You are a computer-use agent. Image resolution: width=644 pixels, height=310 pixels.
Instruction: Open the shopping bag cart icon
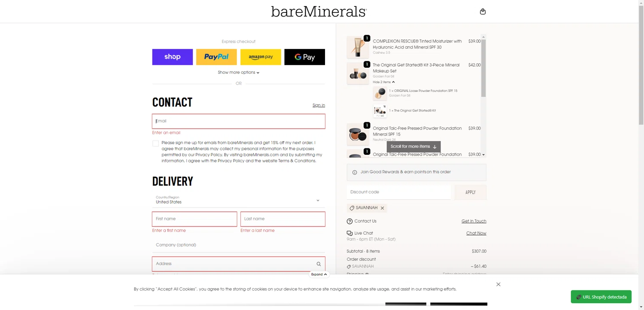tap(483, 12)
